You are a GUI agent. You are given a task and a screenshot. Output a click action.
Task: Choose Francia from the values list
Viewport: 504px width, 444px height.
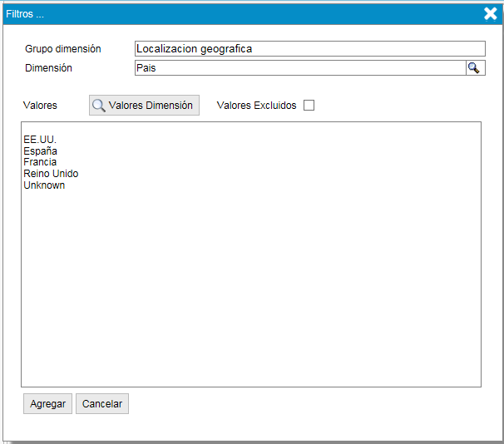point(40,163)
